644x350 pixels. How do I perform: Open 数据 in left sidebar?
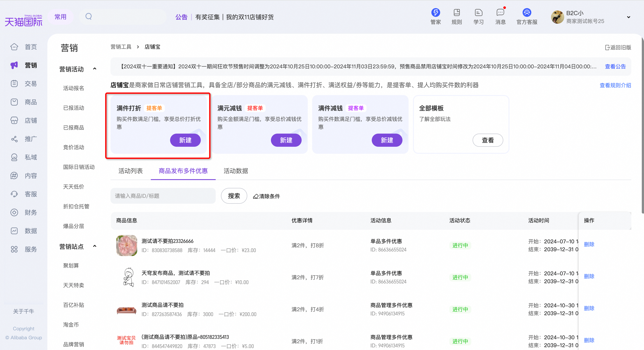24,231
